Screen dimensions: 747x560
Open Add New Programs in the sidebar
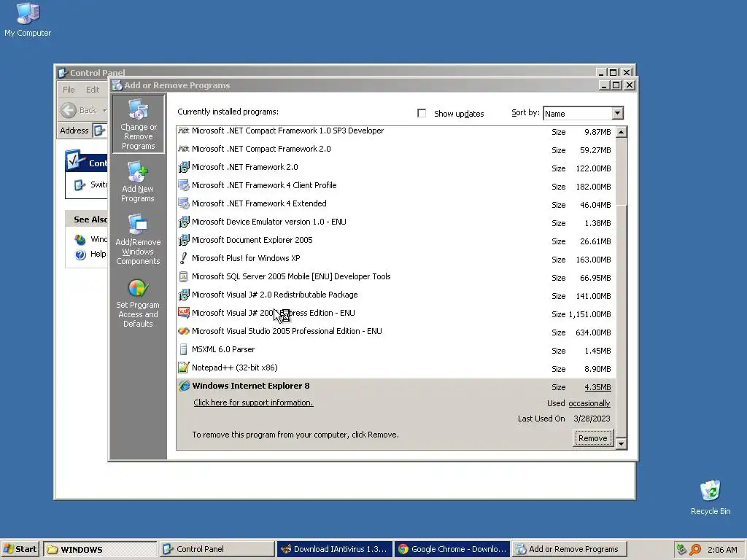(138, 182)
